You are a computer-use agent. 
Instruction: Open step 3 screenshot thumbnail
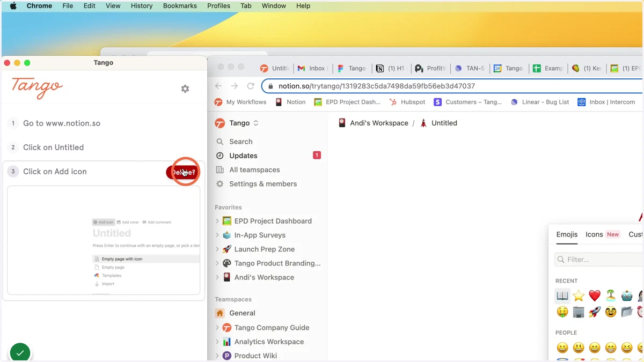click(104, 240)
